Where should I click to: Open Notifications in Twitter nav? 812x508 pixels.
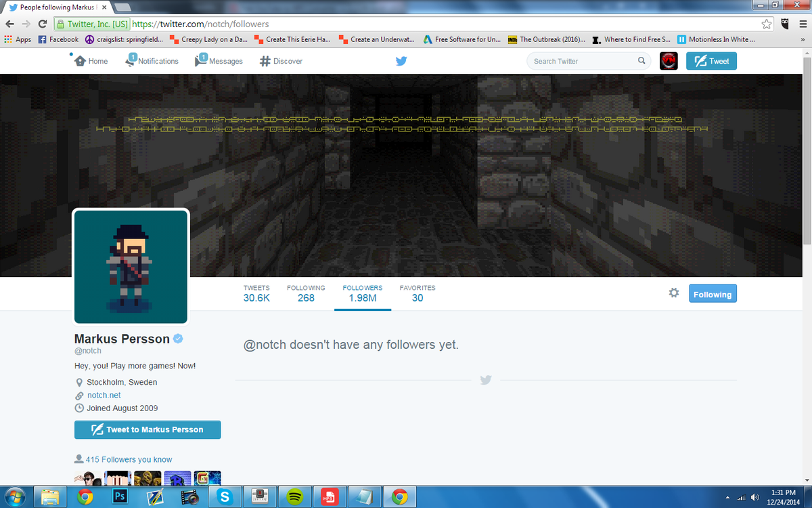[152, 61]
